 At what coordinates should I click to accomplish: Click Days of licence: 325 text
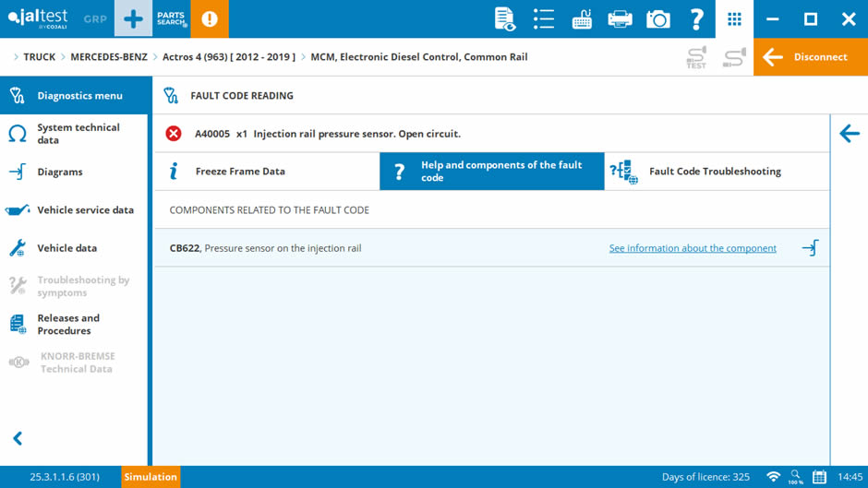(705, 477)
